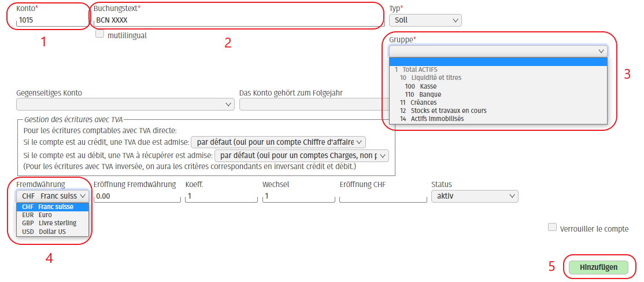Open the Fremdwährung currency dropdown
Image resolution: width=644 pixels, height=282 pixels.
53,196
